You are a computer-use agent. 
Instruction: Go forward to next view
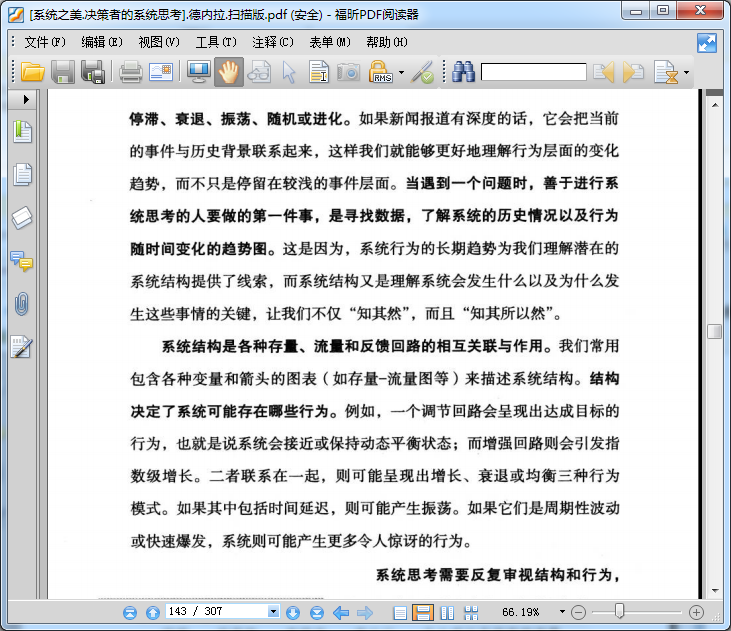[365, 612]
